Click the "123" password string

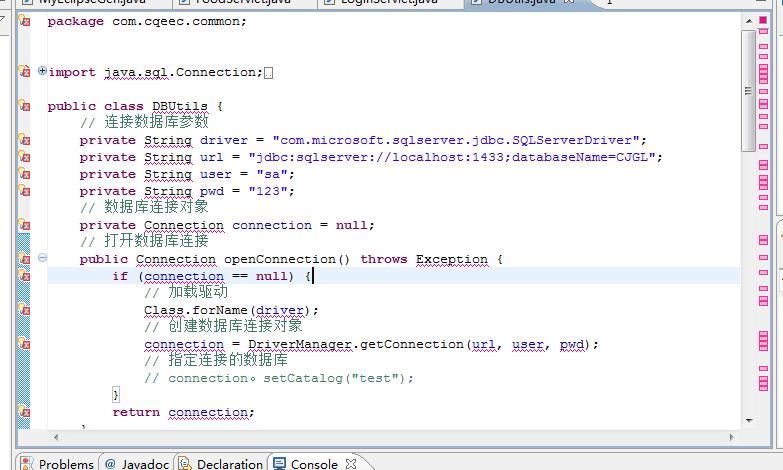point(268,191)
